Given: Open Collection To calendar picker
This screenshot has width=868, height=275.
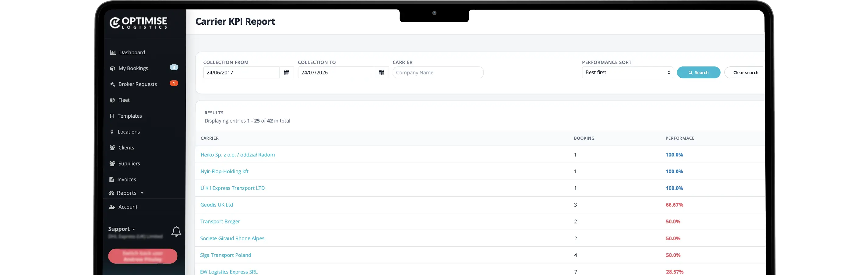Looking at the screenshot, I should tap(381, 73).
